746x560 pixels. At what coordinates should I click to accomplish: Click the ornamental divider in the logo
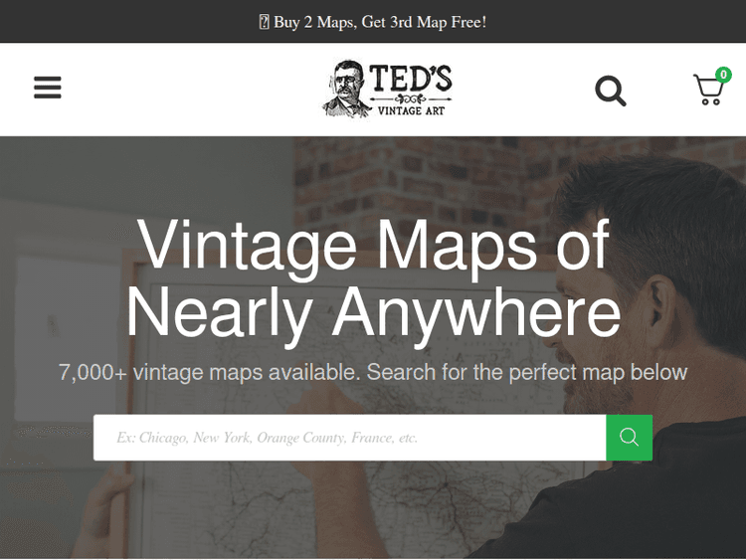[411, 98]
